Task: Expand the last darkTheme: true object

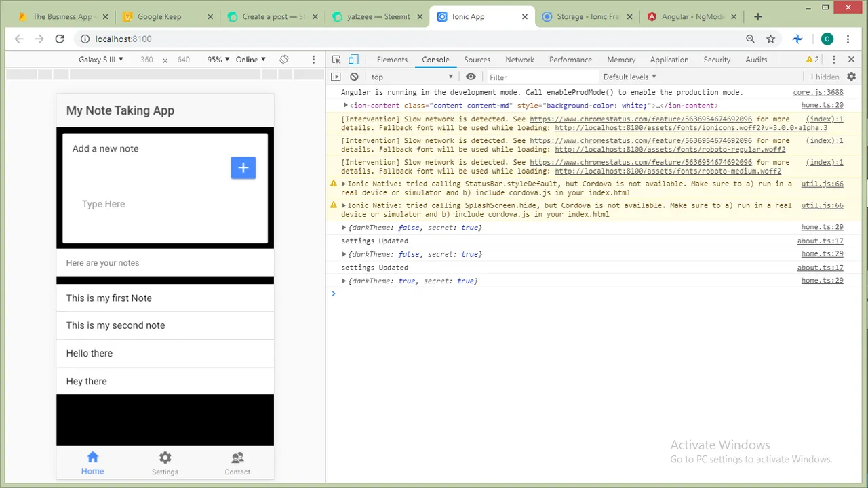Action: coord(344,281)
